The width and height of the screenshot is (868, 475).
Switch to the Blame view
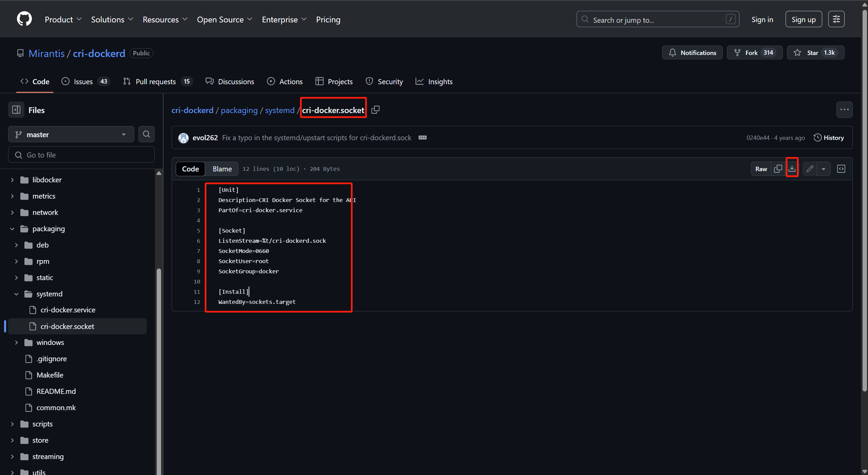pyautogui.click(x=222, y=169)
